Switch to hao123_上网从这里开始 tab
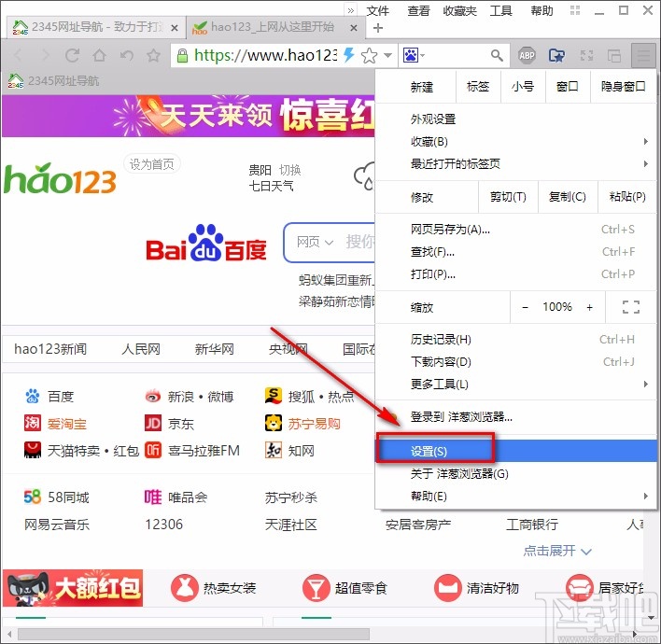Screen dimensions: 661x644 pyautogui.click(x=273, y=27)
